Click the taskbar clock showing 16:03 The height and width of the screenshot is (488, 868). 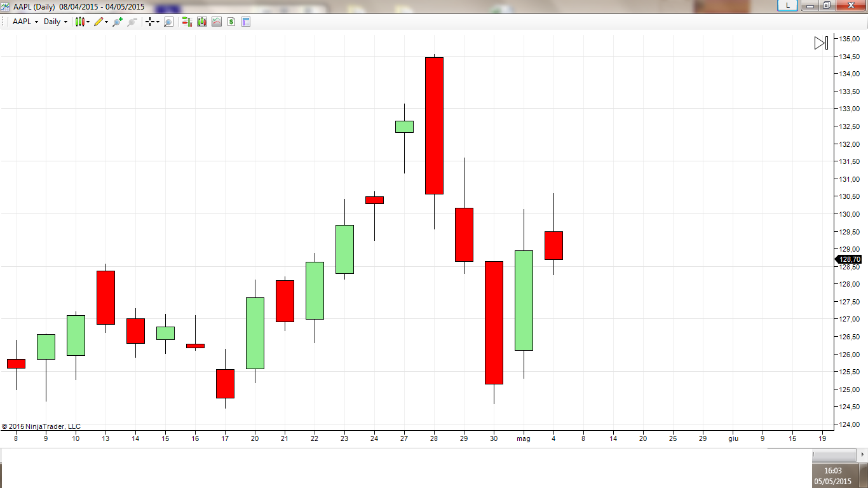pyautogui.click(x=832, y=475)
